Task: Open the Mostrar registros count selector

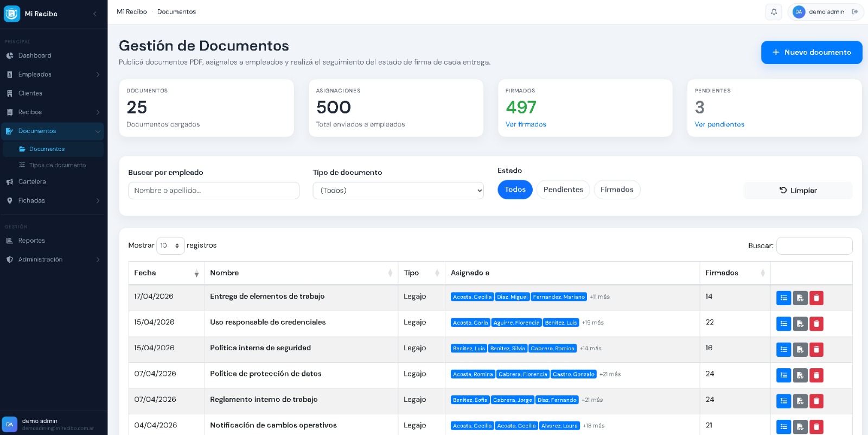Action: coord(170,245)
